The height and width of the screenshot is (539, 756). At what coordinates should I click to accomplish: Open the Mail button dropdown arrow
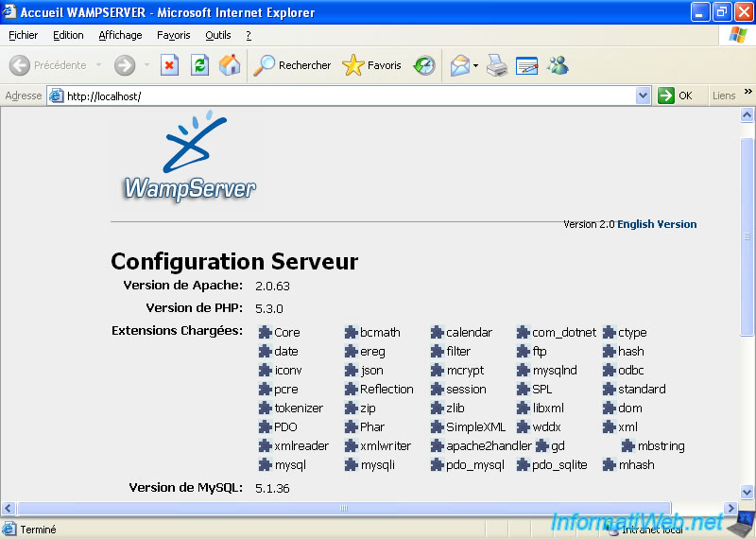pos(476,65)
